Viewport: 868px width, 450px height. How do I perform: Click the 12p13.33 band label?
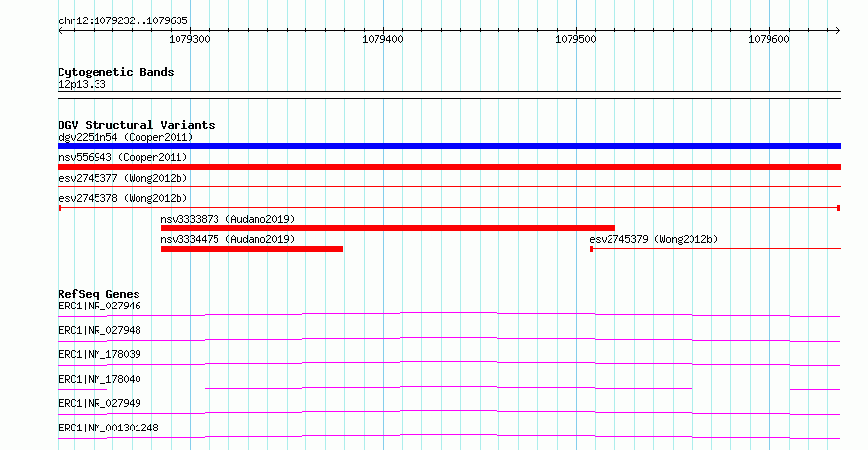coord(82,84)
